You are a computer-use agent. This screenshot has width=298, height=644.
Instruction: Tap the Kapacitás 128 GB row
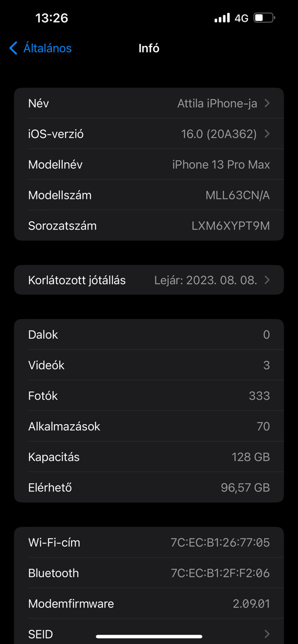pyautogui.click(x=149, y=457)
